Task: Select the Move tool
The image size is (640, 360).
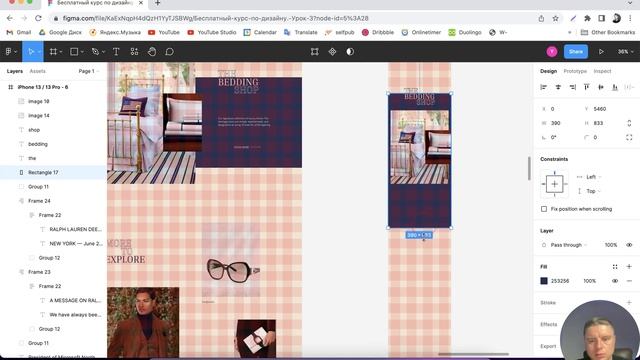Action: click(x=31, y=52)
